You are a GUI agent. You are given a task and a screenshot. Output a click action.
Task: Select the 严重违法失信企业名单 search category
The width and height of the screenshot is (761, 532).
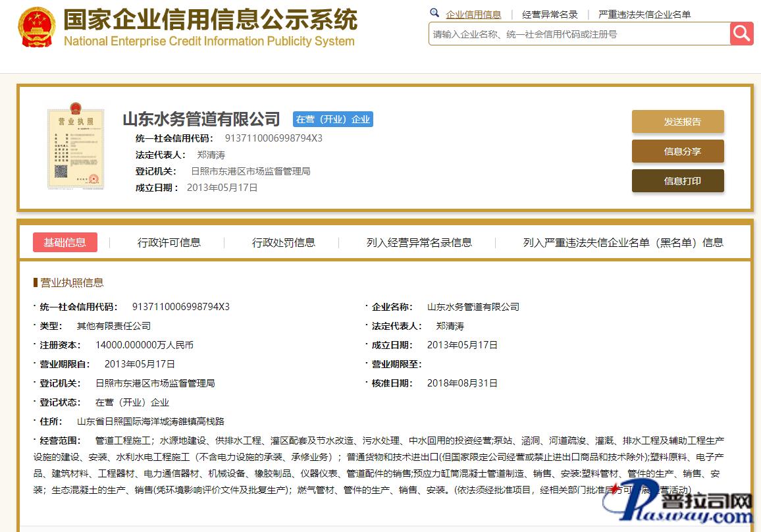pos(644,14)
